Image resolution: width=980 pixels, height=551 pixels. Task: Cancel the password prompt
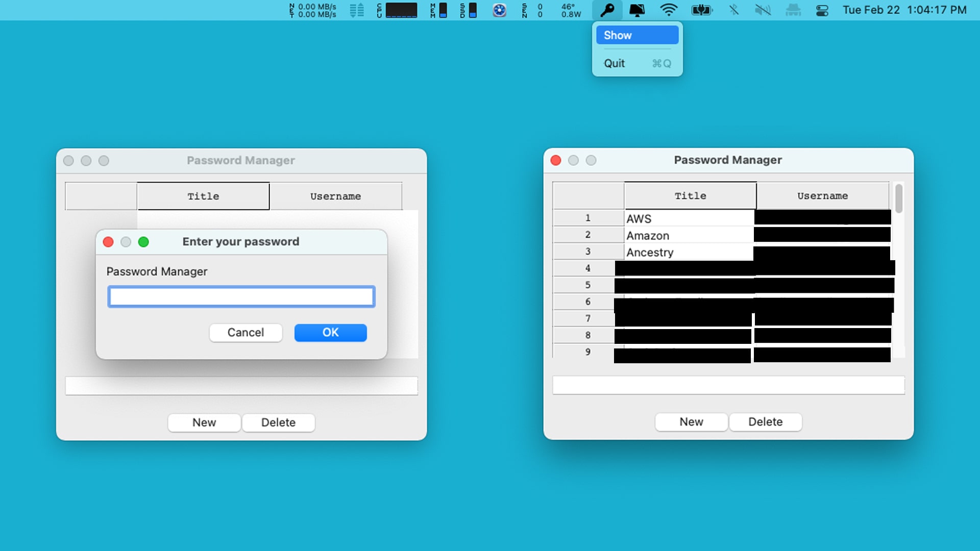[246, 333]
